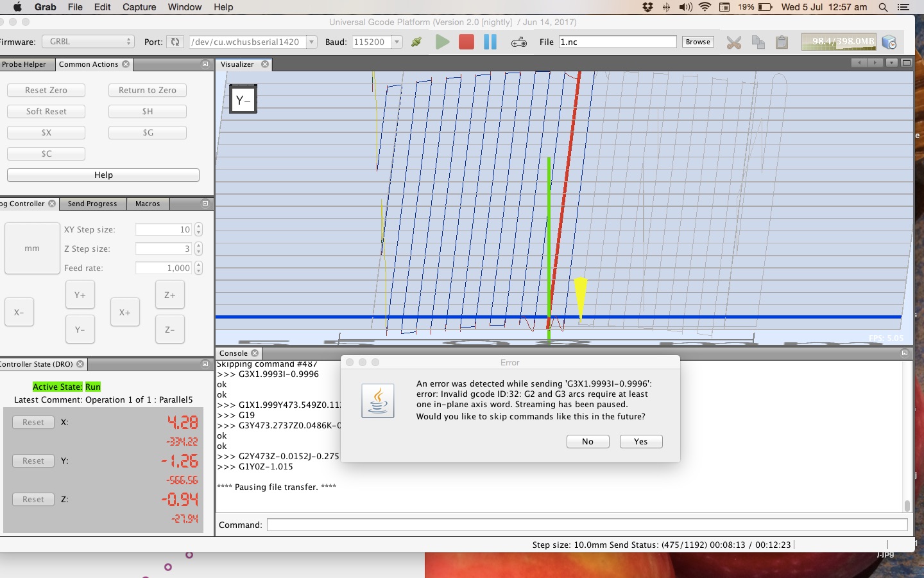Click the gamepad controller icon

[x=518, y=42]
